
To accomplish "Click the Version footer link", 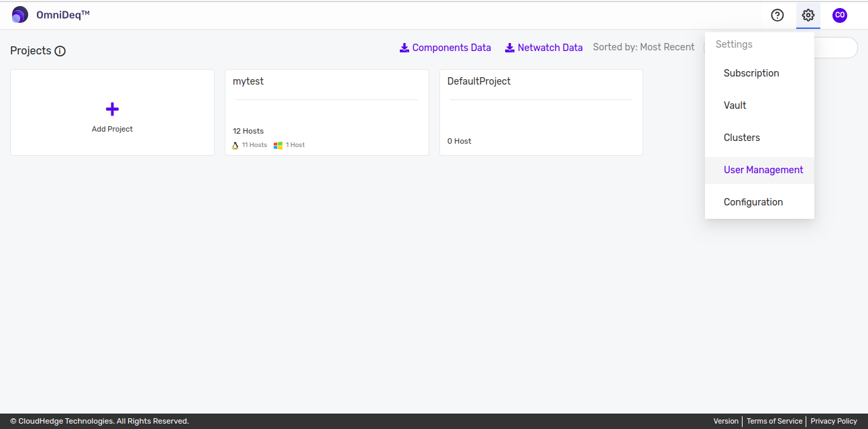I will (726, 421).
